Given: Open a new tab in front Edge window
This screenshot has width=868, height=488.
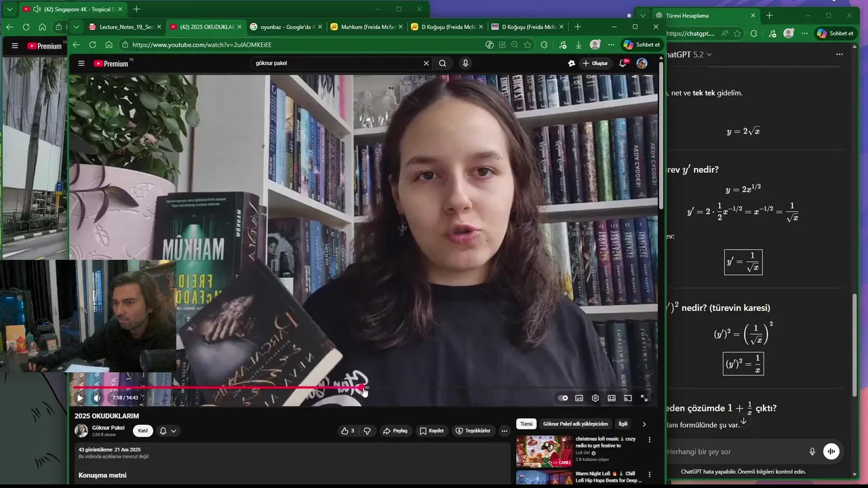Looking at the screenshot, I should (578, 27).
